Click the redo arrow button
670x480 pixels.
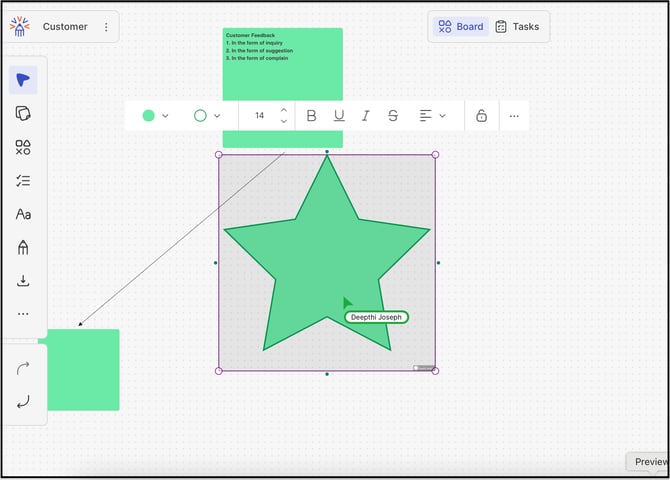tap(23, 368)
